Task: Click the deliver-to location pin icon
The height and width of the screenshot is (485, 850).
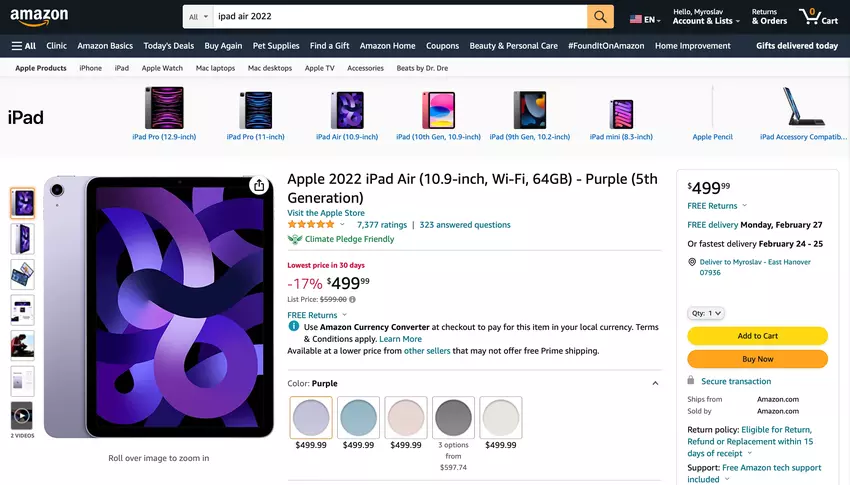Action: [691, 262]
